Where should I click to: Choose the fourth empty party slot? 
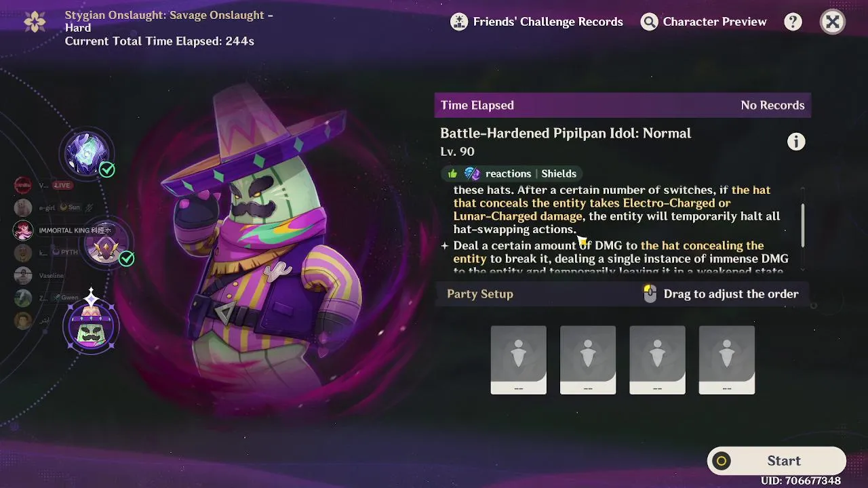pyautogui.click(x=726, y=360)
